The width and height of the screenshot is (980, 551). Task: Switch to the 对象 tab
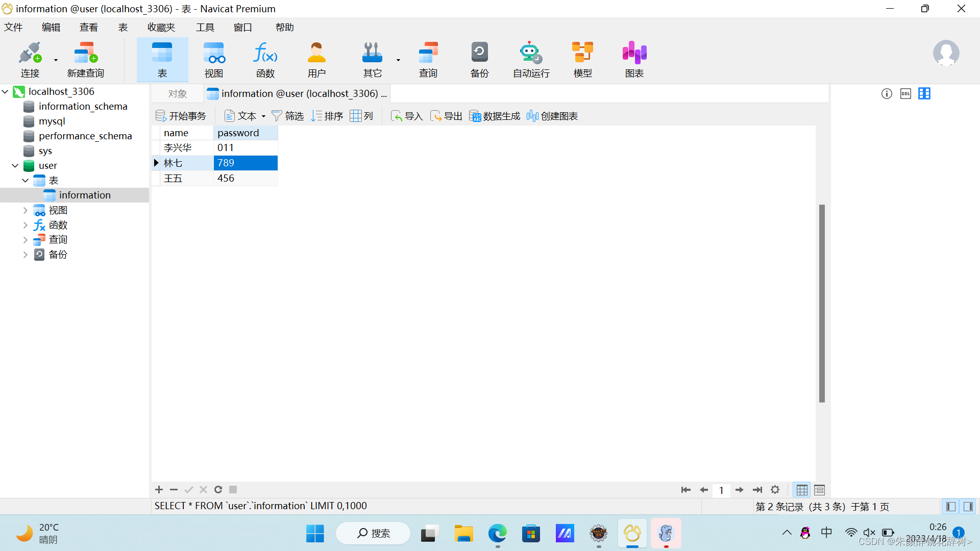pyautogui.click(x=177, y=94)
